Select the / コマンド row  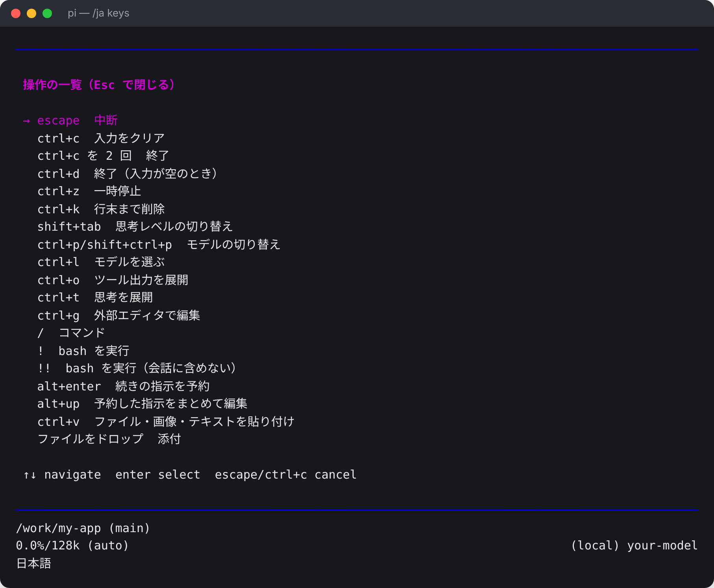point(71,333)
